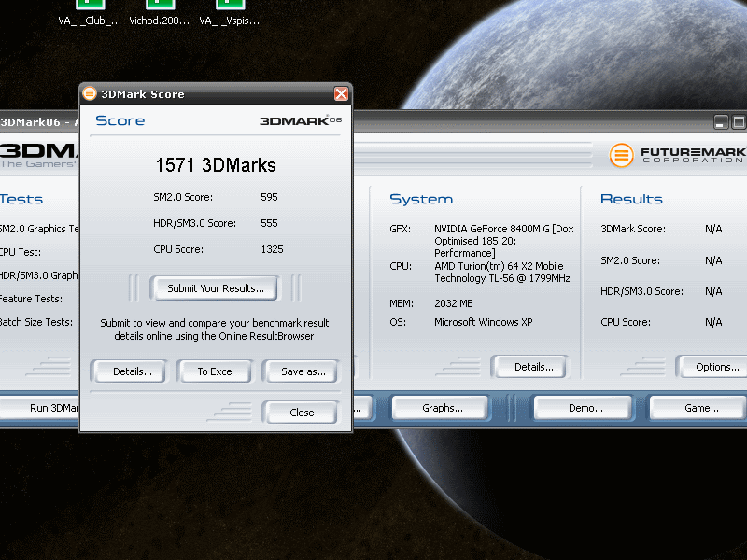Click the AMD Turion 64 X2 CPU text
The height and width of the screenshot is (560, 747).
point(501,272)
